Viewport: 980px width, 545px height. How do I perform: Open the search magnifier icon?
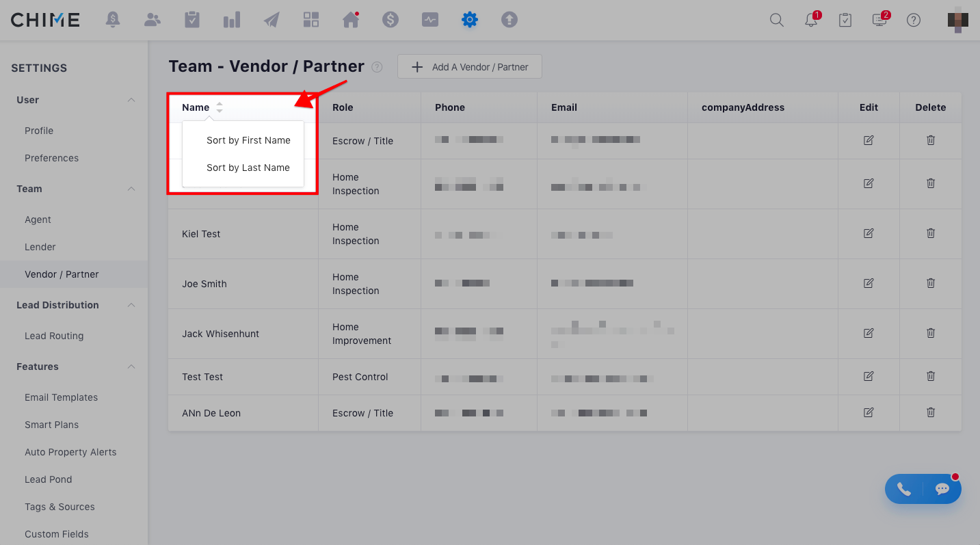coord(777,20)
